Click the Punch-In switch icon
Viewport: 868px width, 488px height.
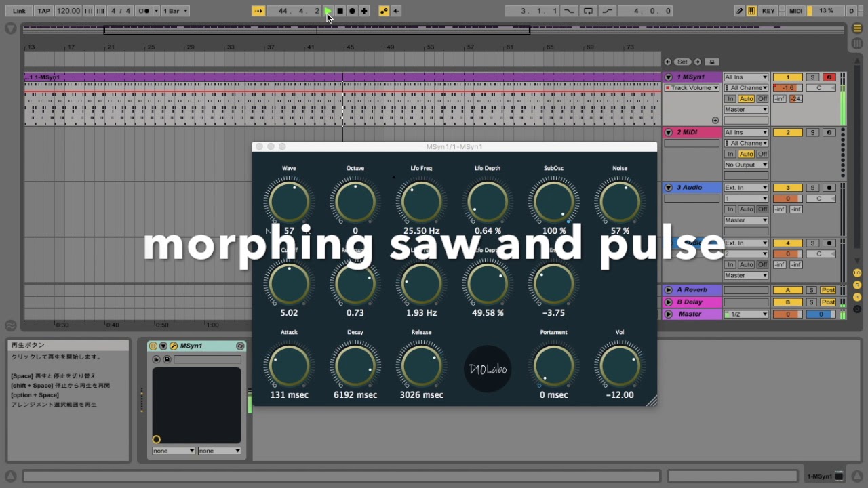click(x=569, y=11)
